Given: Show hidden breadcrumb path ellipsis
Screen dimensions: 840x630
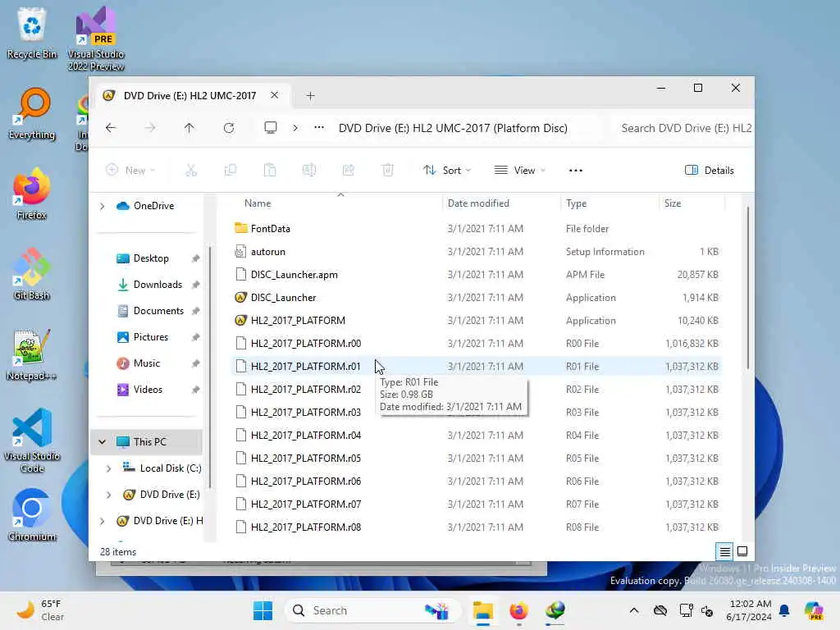Looking at the screenshot, I should pos(319,128).
